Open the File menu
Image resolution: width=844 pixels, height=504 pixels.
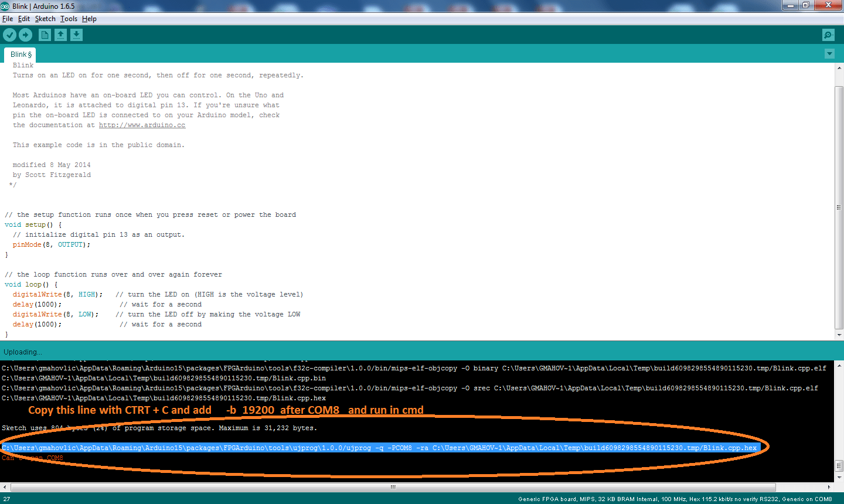[x=8, y=19]
